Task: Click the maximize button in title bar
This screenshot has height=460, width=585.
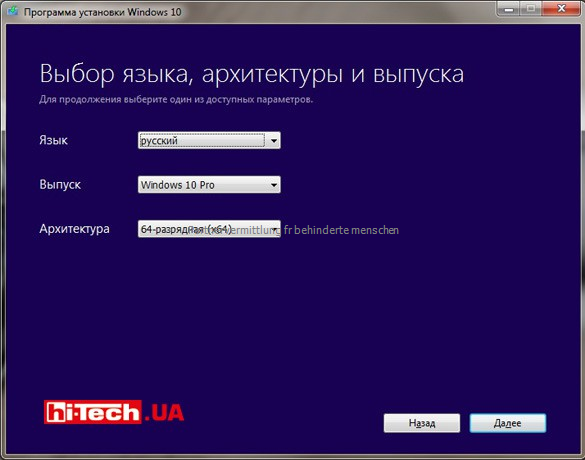Action: point(531,8)
